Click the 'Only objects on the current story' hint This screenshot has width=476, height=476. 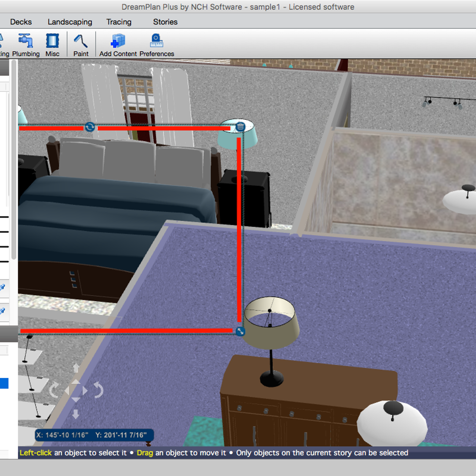pyautogui.click(x=322, y=453)
